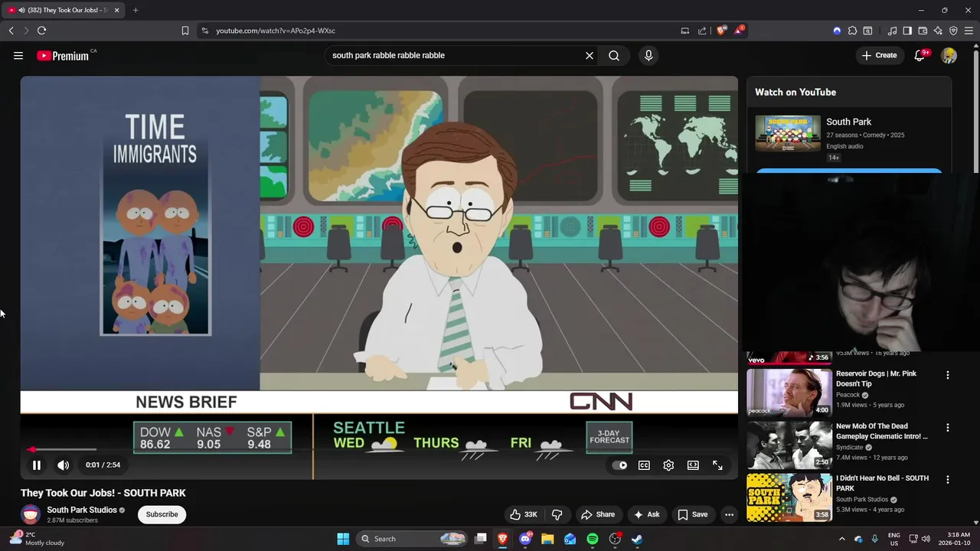Dislike the video
Image resolution: width=980 pixels, height=551 pixels.
[x=557, y=514]
